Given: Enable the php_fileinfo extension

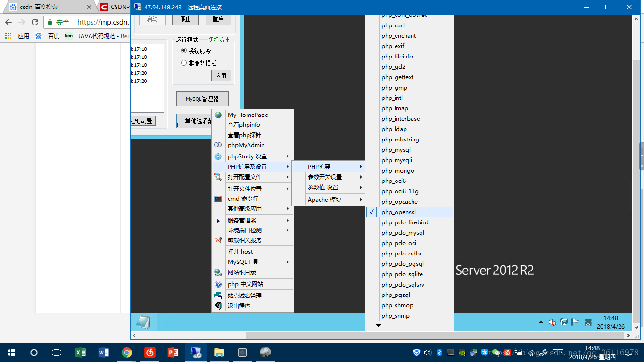Looking at the screenshot, I should pyautogui.click(x=410, y=57).
